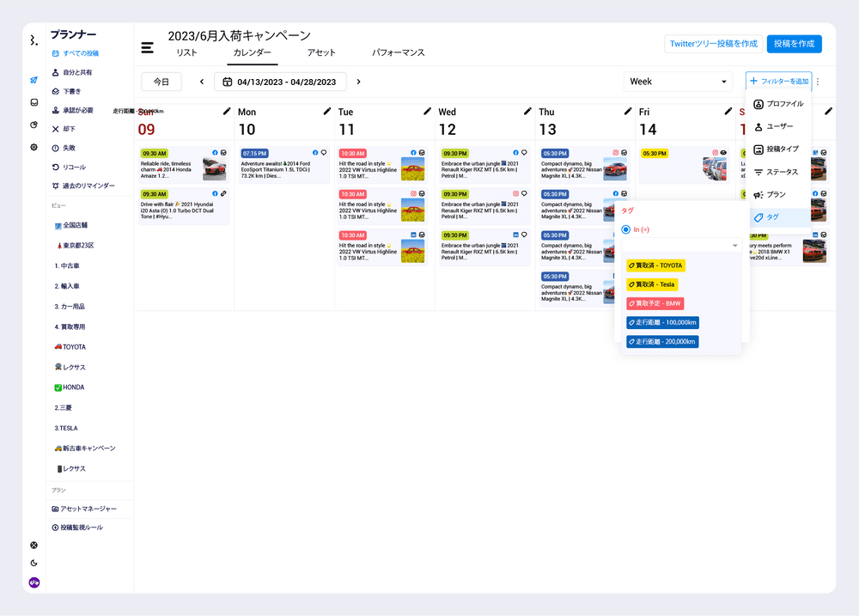Click the pencil edit icon for Wednesday
The height and width of the screenshot is (616, 859).
click(527, 111)
